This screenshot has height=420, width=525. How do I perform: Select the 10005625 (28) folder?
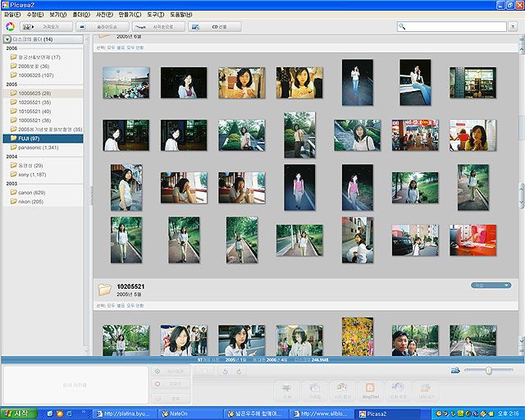point(43,94)
